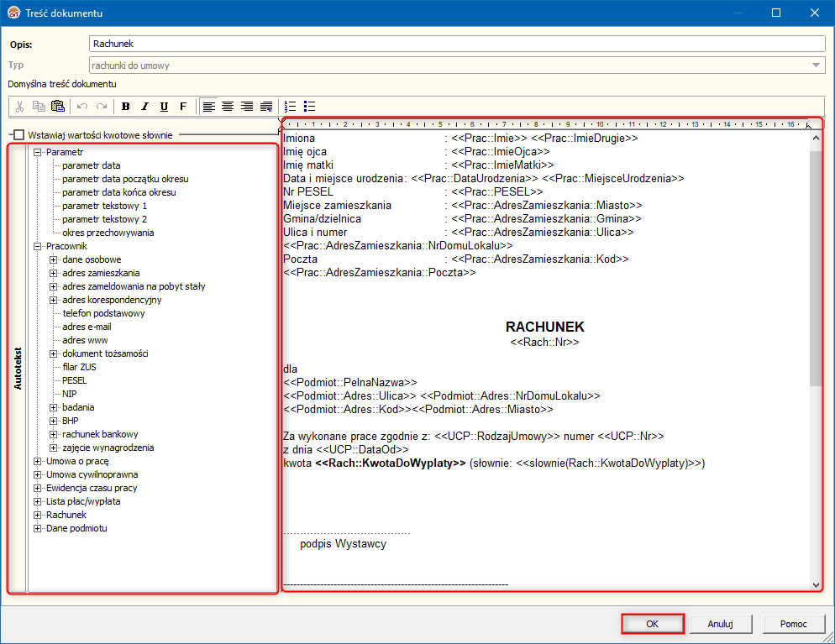835x644 pixels.
Task: Select filar ZUS item
Action: (79, 367)
